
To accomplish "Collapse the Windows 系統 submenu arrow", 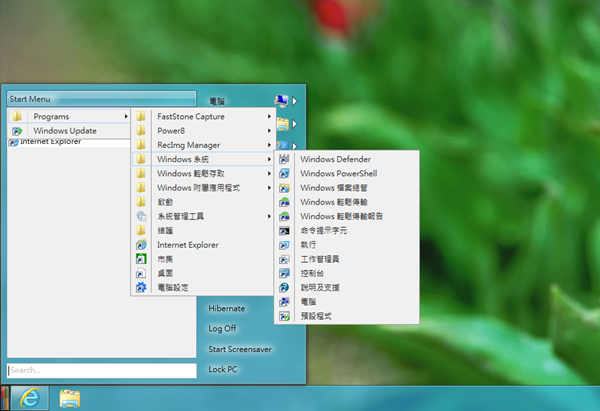I will (x=269, y=159).
